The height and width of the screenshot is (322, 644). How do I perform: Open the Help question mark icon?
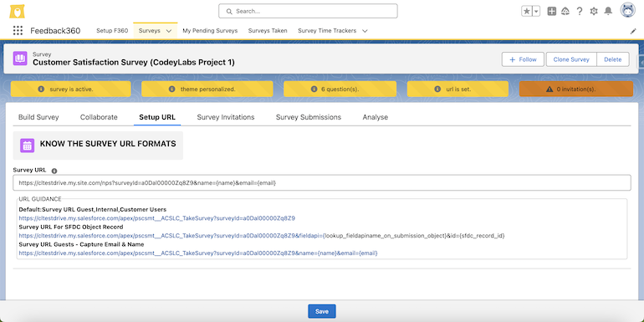click(580, 11)
